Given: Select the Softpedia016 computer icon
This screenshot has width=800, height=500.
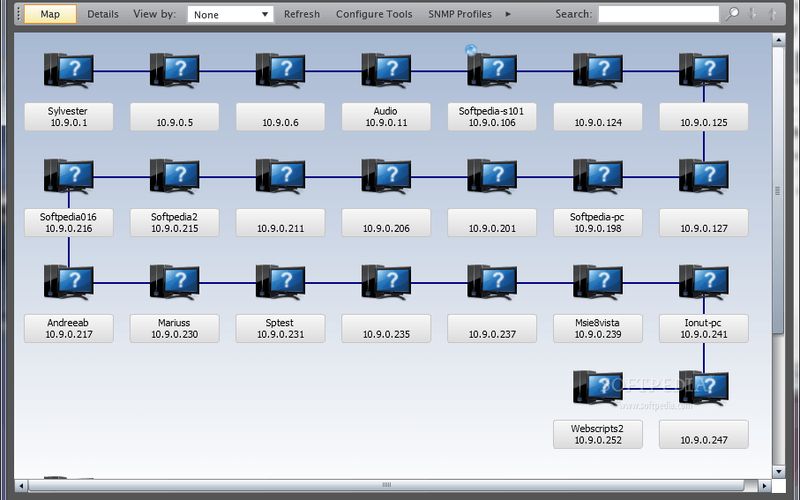Looking at the screenshot, I should (x=69, y=176).
